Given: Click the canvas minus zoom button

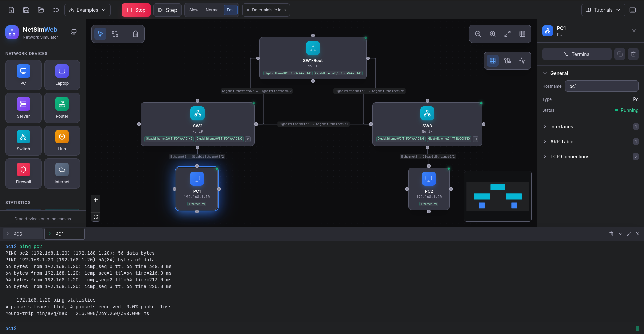Looking at the screenshot, I should coord(96,208).
